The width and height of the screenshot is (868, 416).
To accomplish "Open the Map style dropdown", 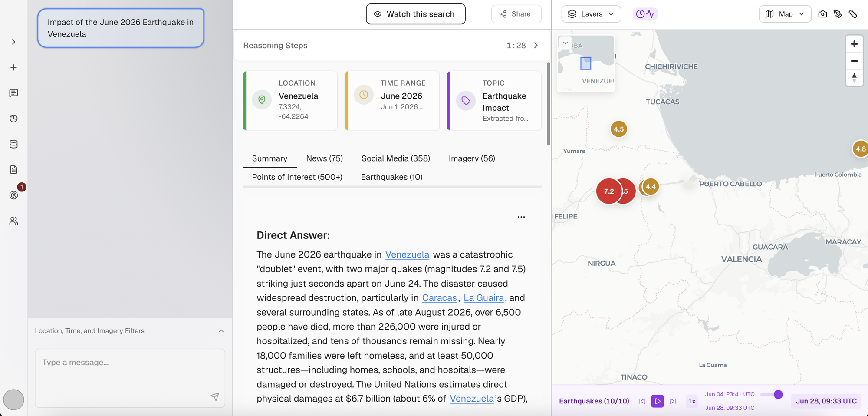I will [x=785, y=14].
